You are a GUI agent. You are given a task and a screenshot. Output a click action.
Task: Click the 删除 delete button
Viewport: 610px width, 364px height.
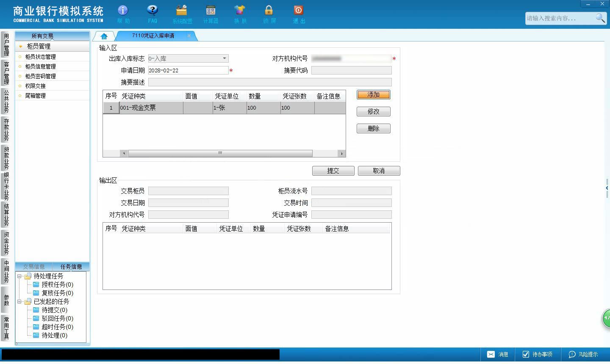pos(373,129)
